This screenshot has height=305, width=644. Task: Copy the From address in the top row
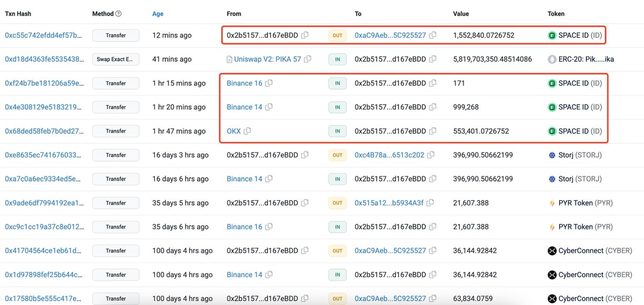pos(305,35)
